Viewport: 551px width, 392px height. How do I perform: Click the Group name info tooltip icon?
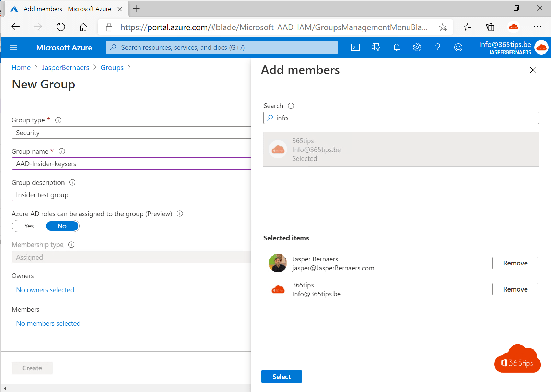(x=62, y=151)
